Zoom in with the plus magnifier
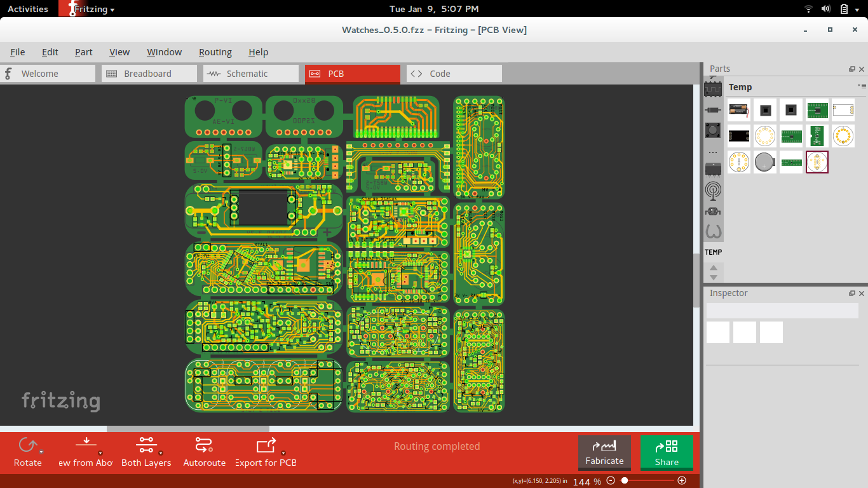The height and width of the screenshot is (488, 868). point(682,480)
